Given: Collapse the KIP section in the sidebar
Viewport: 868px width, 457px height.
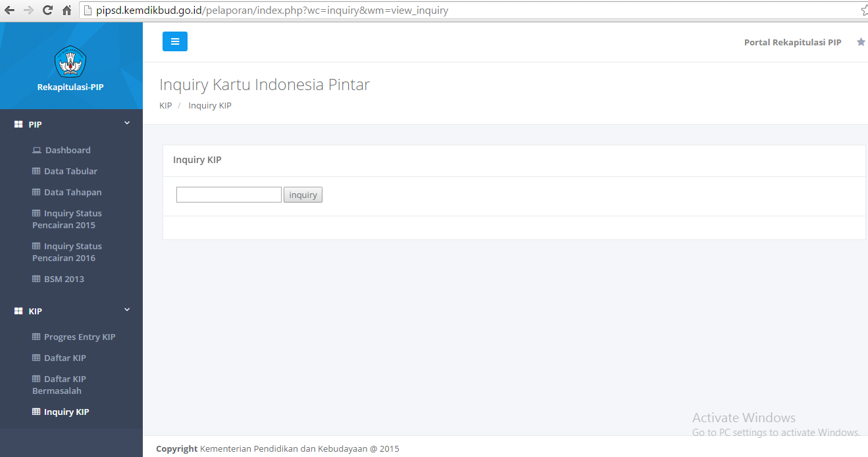Looking at the screenshot, I should [x=126, y=310].
